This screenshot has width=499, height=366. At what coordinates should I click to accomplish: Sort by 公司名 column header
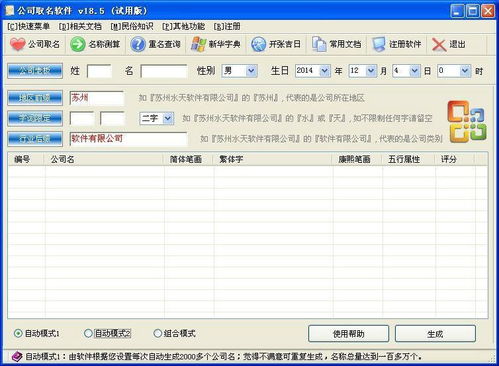click(104, 159)
